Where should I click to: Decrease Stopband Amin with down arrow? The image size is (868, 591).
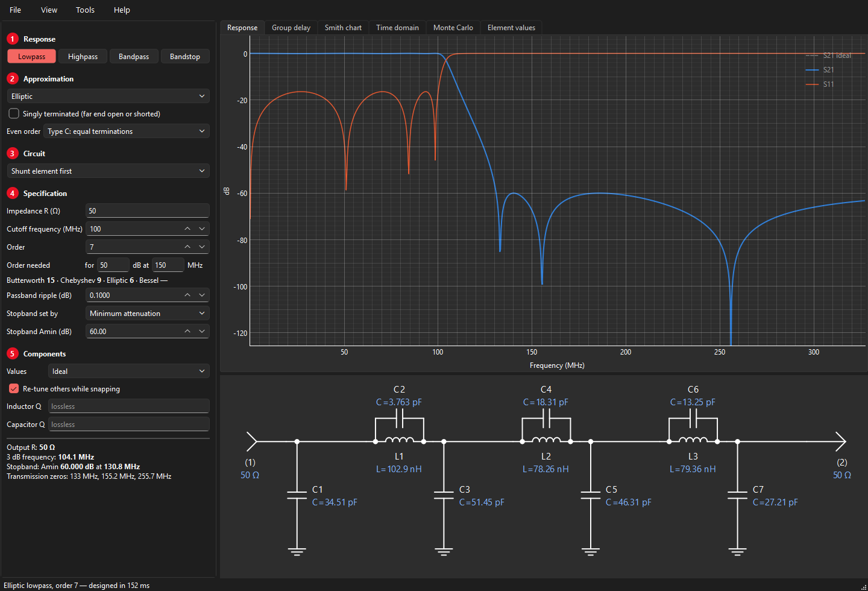202,331
